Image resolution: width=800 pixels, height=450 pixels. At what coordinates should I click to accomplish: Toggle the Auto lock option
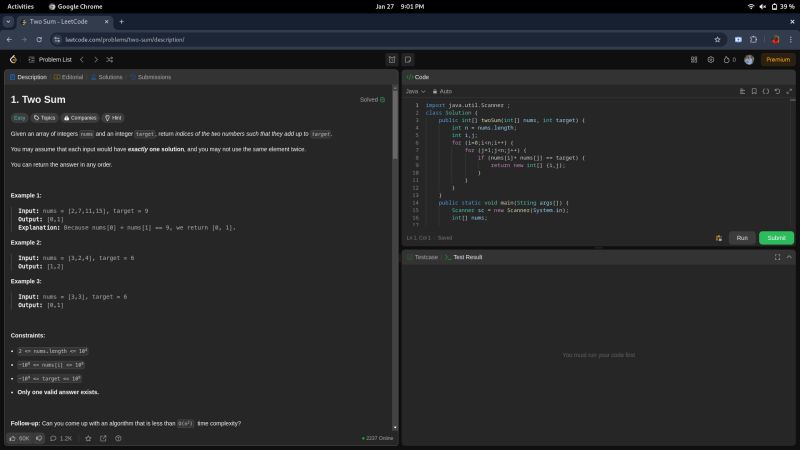click(442, 91)
